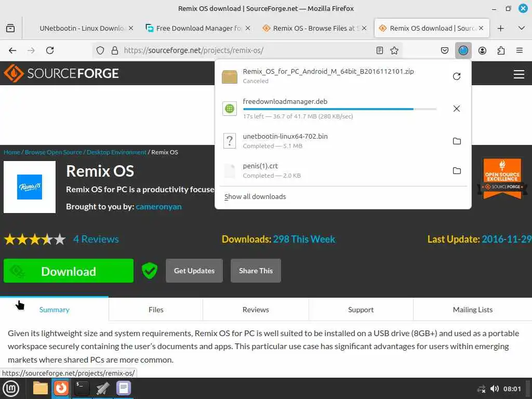The width and height of the screenshot is (532, 399).
Task: Save the page to Pocket
Action: pos(445,50)
